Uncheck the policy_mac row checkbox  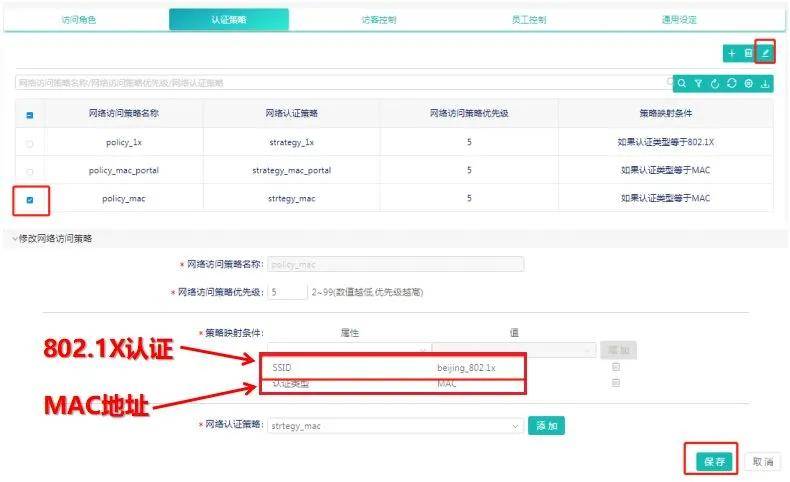(x=30, y=200)
